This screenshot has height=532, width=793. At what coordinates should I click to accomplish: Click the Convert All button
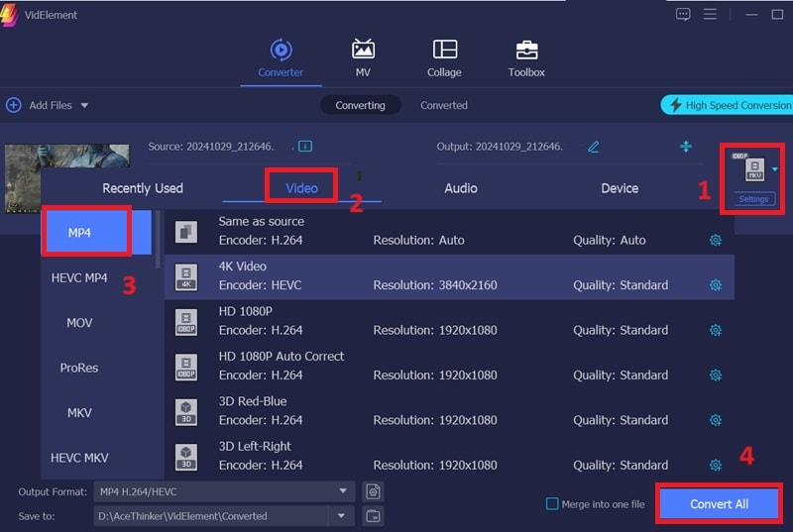[x=719, y=503]
